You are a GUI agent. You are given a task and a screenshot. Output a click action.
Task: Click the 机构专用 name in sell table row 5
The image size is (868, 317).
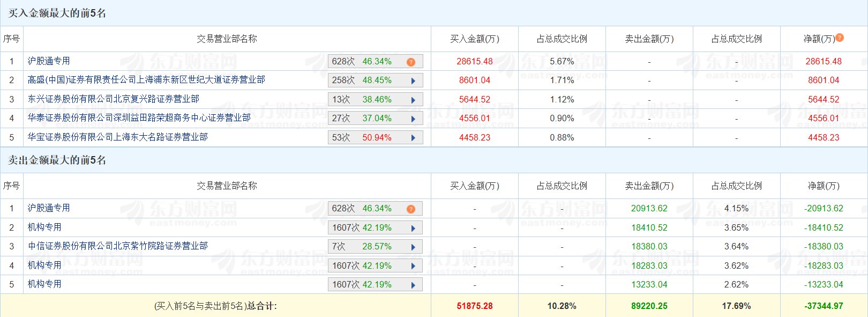tap(44, 284)
